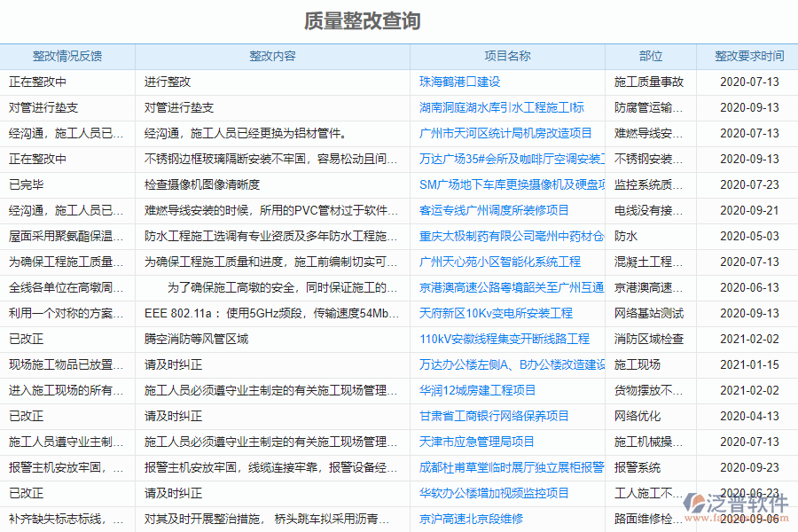Select the 项目名称 column header

[512, 56]
